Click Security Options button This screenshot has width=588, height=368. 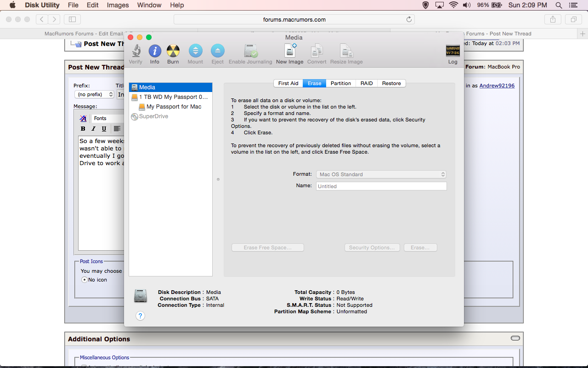click(x=372, y=247)
